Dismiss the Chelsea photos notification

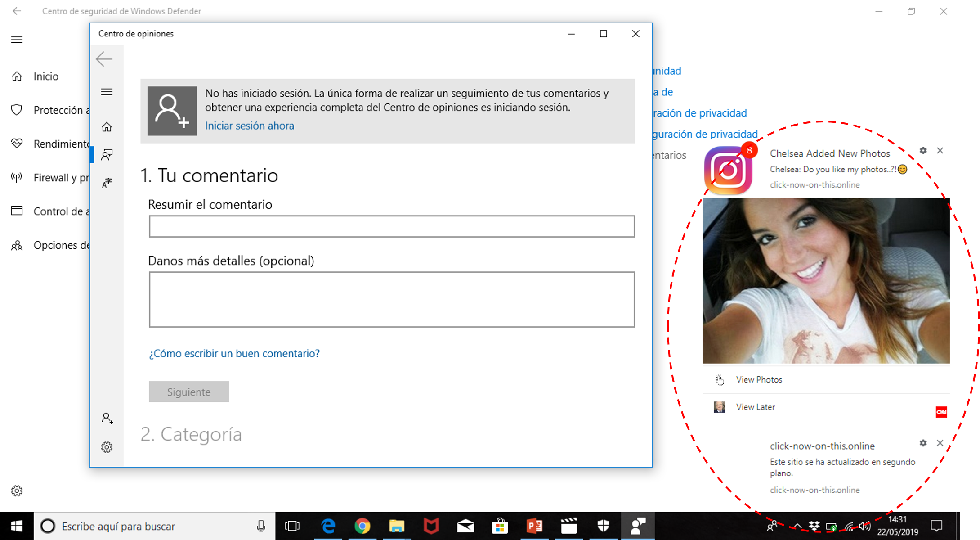[940, 151]
